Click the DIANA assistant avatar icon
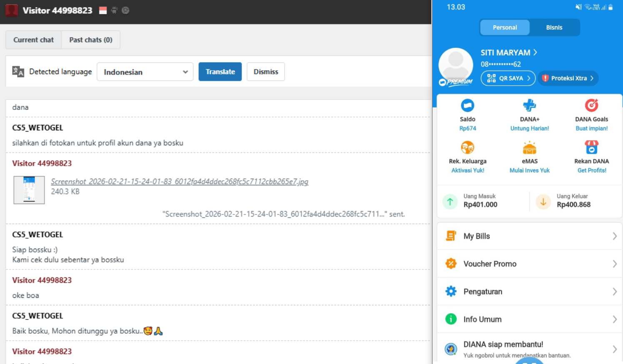Viewport: 623px width, 364px height. tap(450, 349)
